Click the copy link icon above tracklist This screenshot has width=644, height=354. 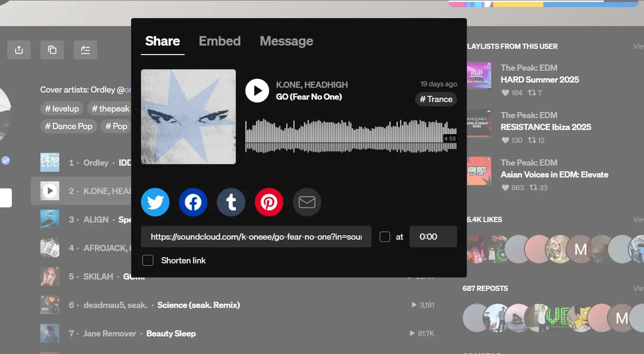click(x=52, y=50)
